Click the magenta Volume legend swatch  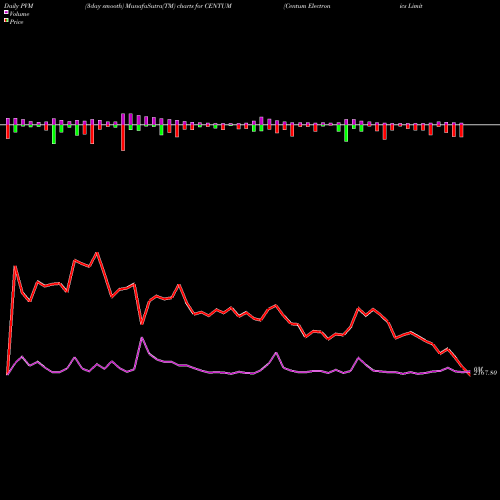point(6,12)
